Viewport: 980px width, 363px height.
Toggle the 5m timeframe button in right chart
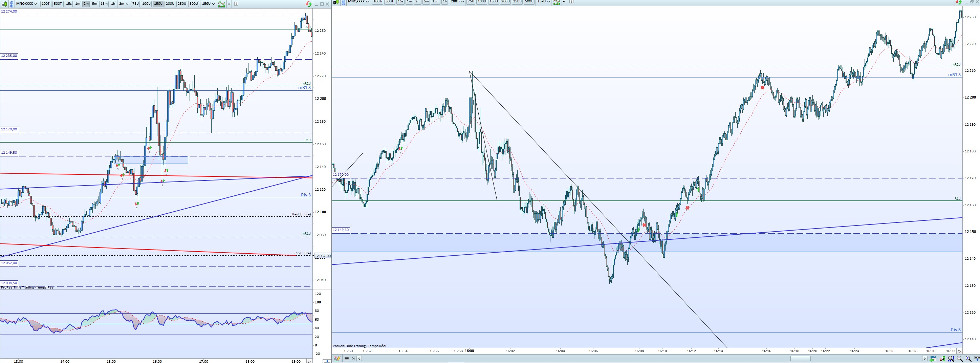pyautogui.click(x=427, y=1)
